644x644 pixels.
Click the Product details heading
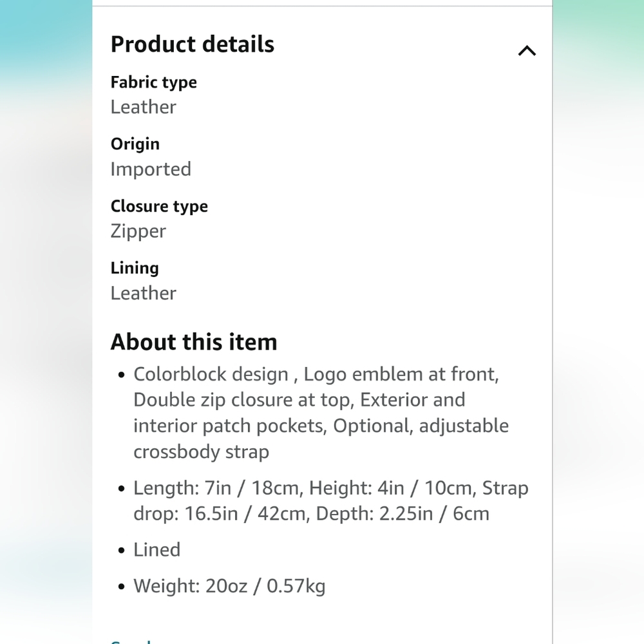(192, 44)
